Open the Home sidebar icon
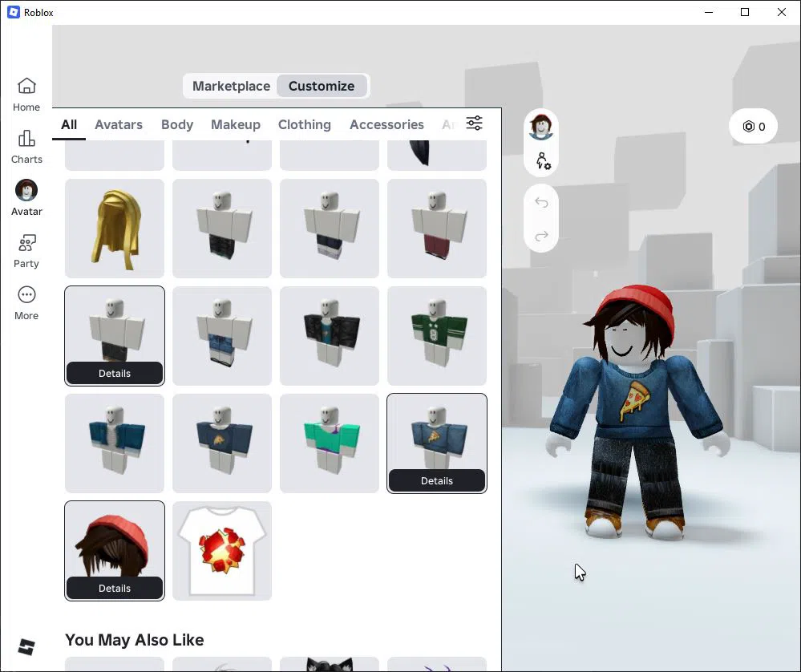Image resolution: width=801 pixels, height=672 pixels. pyautogui.click(x=26, y=95)
